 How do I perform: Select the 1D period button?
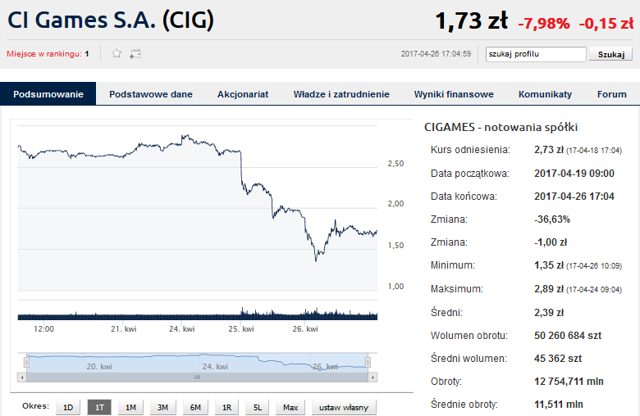tap(68, 407)
